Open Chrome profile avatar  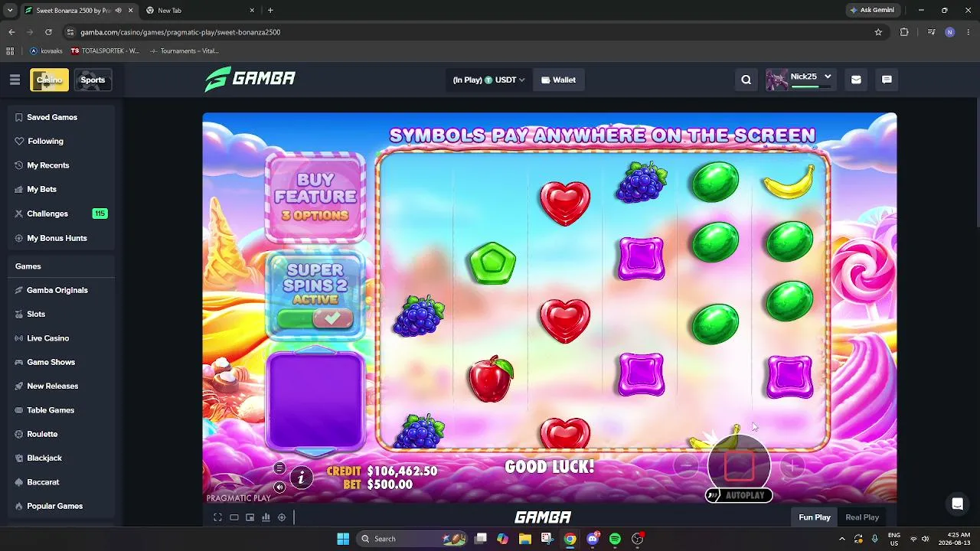tap(949, 32)
